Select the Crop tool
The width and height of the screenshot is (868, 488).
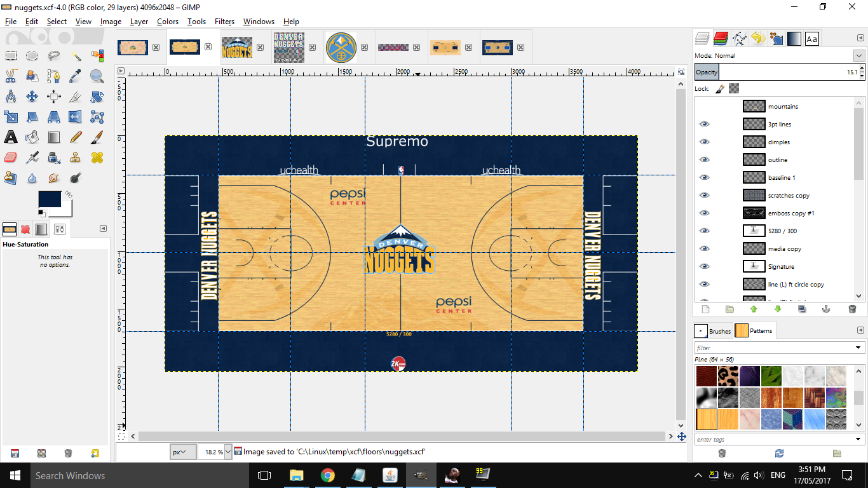[76, 97]
